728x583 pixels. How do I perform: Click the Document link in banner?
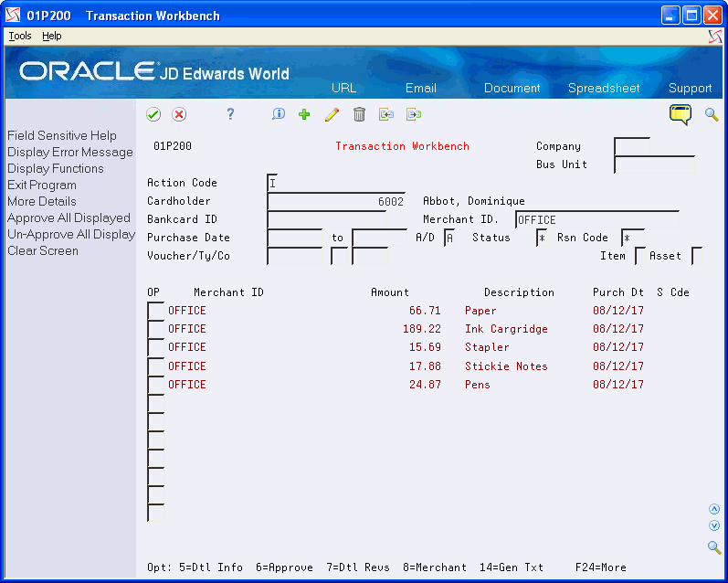pos(512,88)
